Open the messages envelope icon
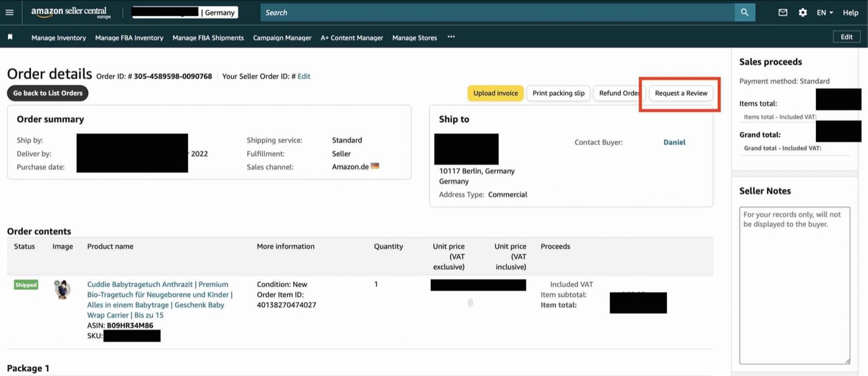868x376 pixels. 783,12
